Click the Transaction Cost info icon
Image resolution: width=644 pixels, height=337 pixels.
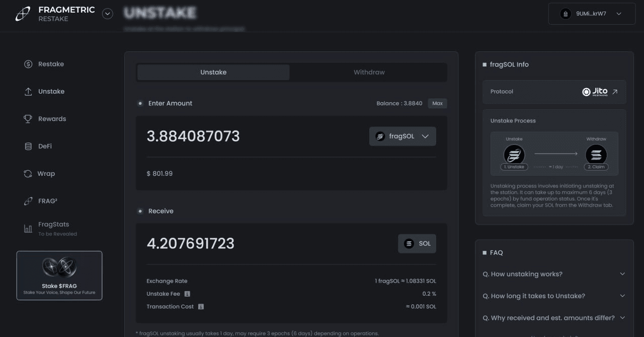click(200, 306)
